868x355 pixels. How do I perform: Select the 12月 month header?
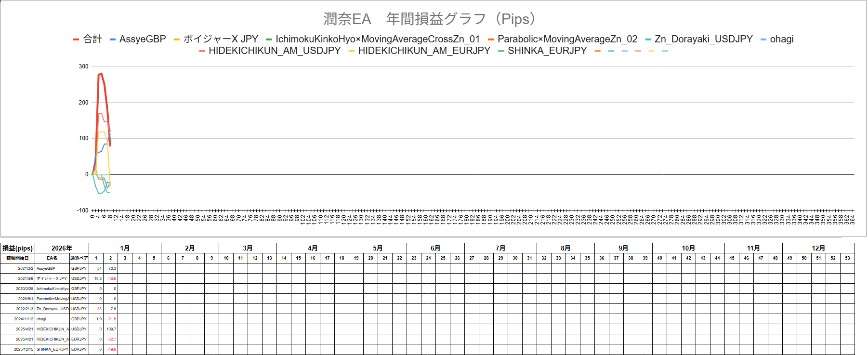coord(818,248)
